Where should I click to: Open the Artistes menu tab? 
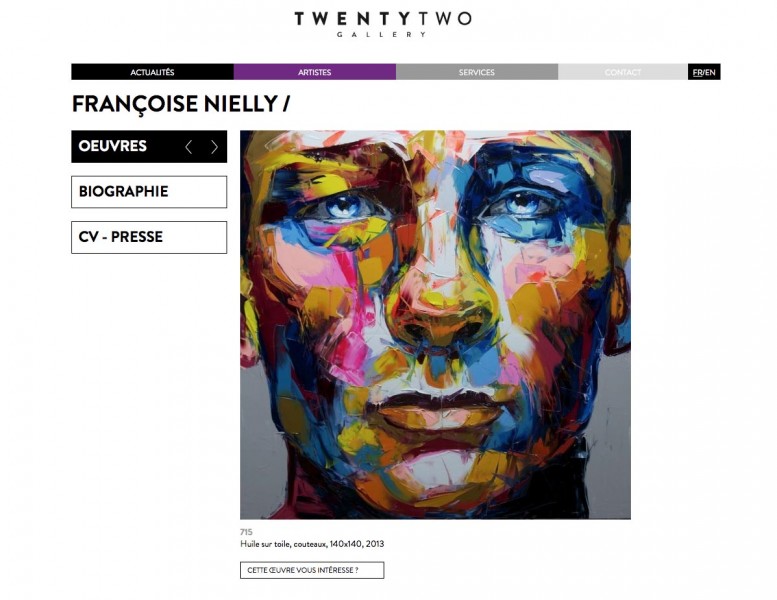(315, 72)
